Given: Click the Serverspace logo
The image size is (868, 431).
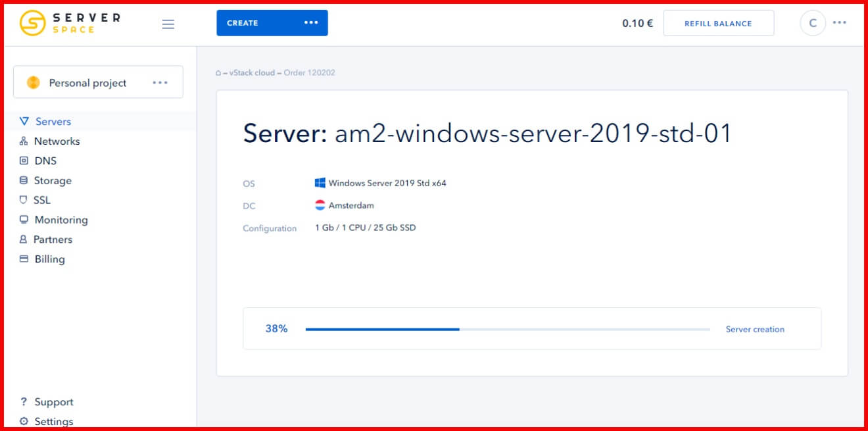Looking at the screenshot, I should coord(70,23).
